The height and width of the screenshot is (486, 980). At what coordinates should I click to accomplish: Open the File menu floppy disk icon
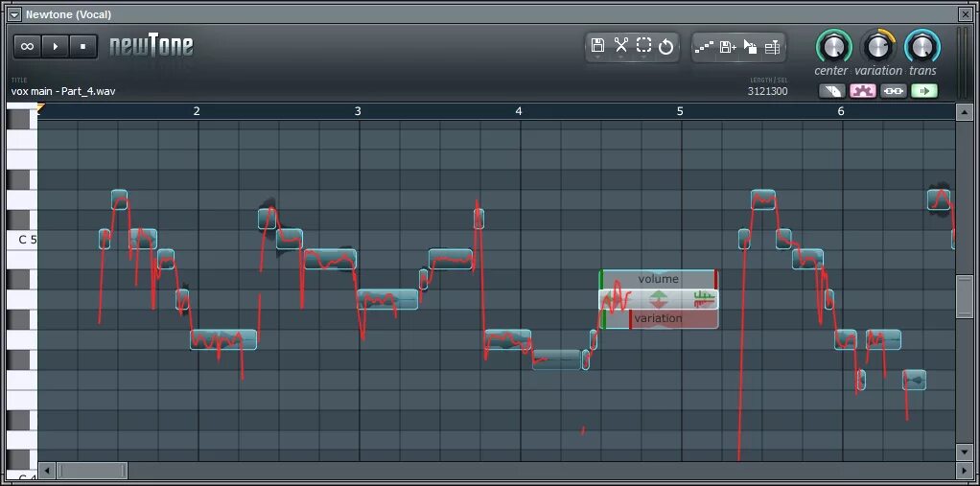pos(597,46)
